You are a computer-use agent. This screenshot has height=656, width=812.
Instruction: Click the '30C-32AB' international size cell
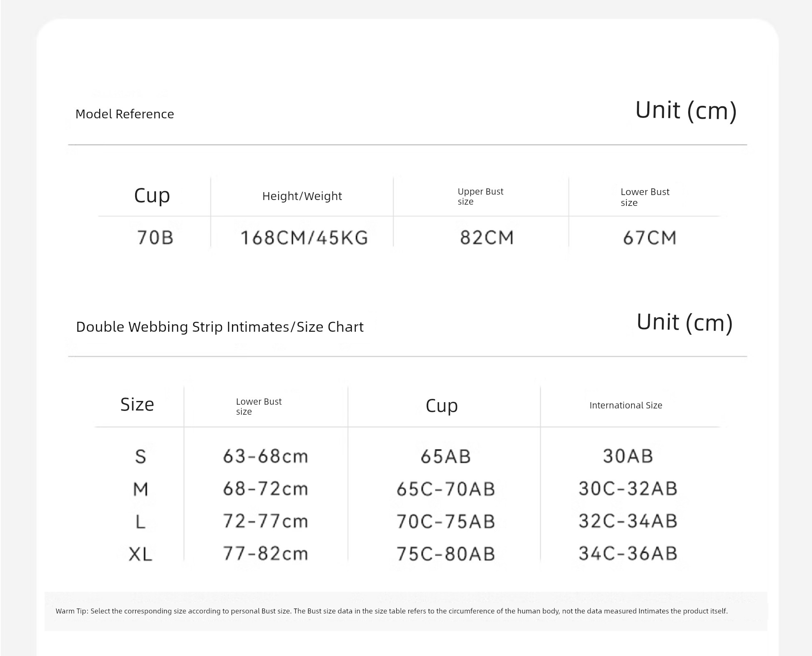coord(628,488)
